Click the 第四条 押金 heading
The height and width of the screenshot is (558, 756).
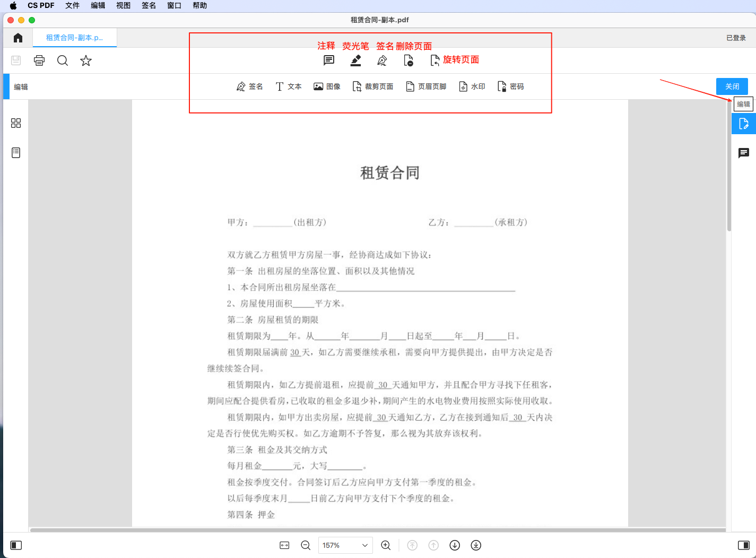click(x=251, y=515)
